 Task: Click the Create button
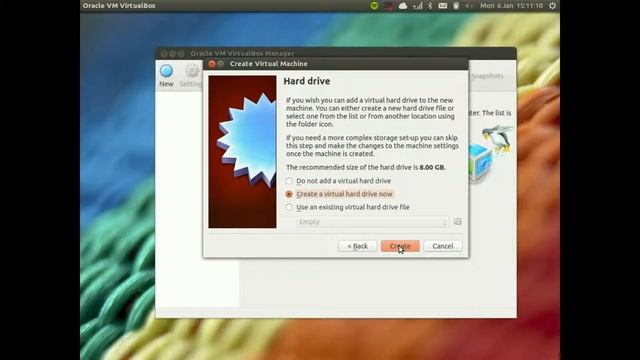coord(400,246)
